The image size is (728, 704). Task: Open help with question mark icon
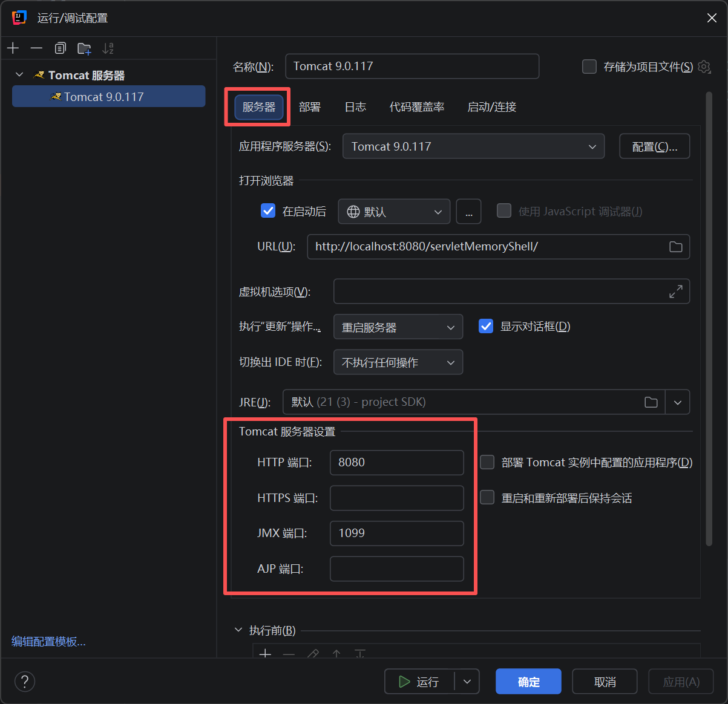(x=25, y=682)
